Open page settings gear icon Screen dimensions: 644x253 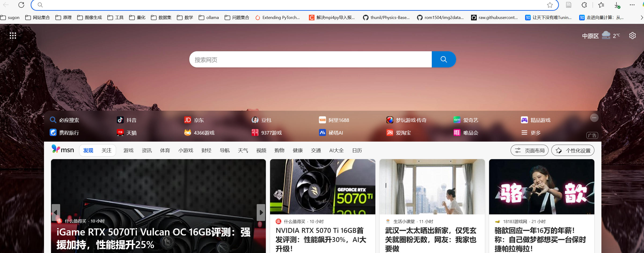[632, 36]
